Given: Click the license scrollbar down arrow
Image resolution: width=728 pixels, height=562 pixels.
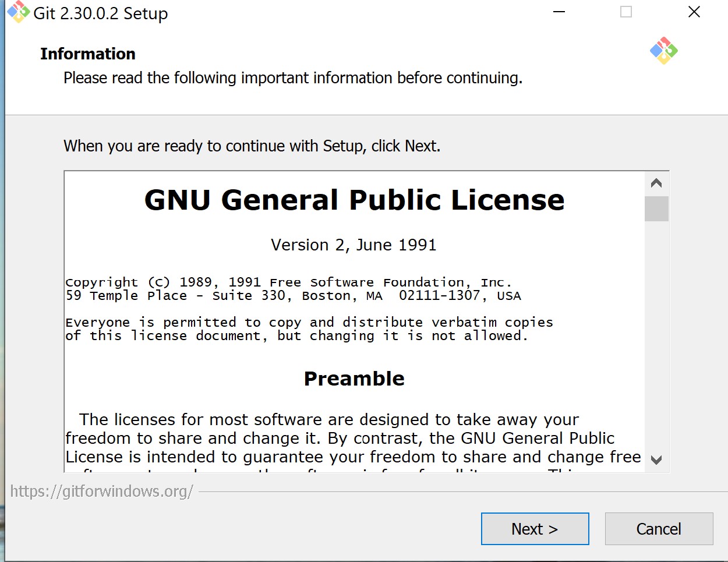Looking at the screenshot, I should coord(656,460).
